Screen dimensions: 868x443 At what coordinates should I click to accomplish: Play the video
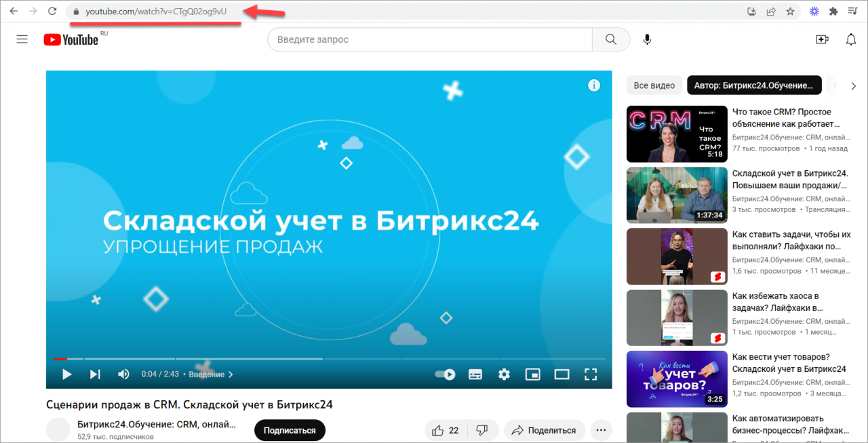66,374
